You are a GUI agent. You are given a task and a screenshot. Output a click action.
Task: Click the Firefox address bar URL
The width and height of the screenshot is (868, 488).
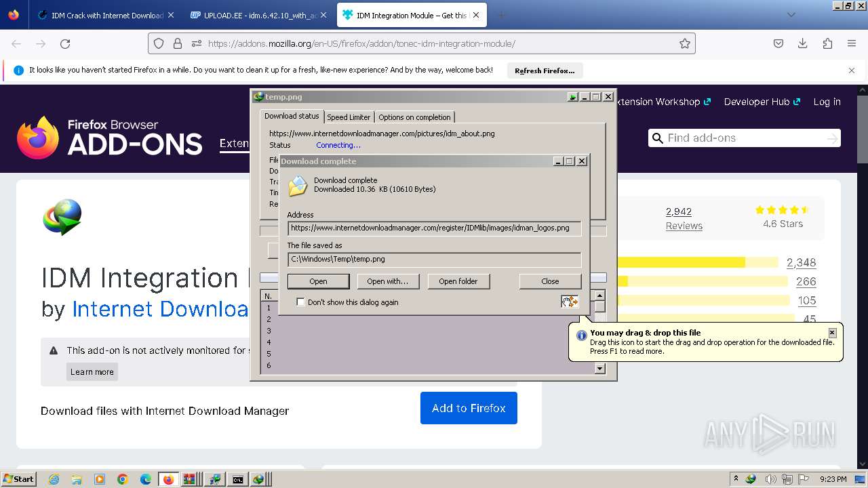tap(361, 44)
